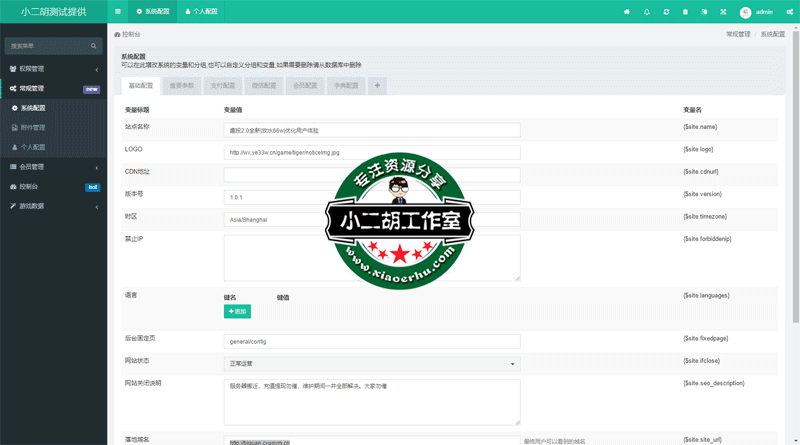This screenshot has width=800, height=445.
Task: Click the green 追加 button
Action: click(x=238, y=312)
